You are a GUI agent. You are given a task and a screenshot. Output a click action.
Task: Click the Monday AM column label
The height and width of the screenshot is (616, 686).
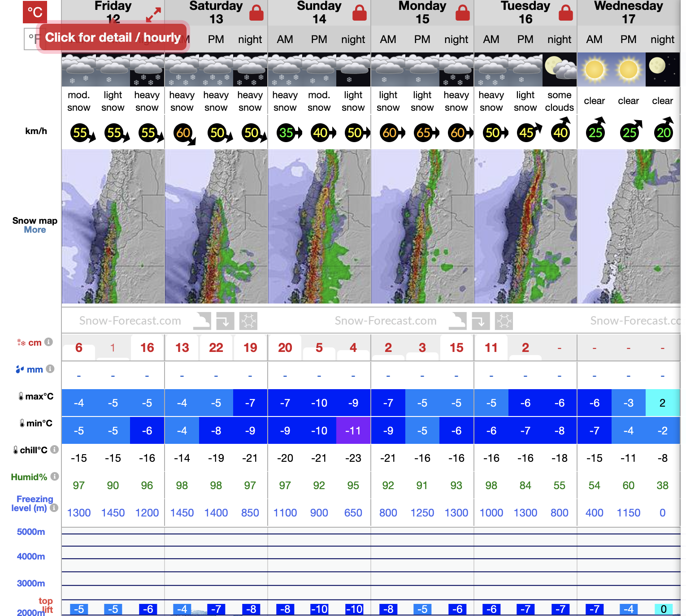coord(388,39)
